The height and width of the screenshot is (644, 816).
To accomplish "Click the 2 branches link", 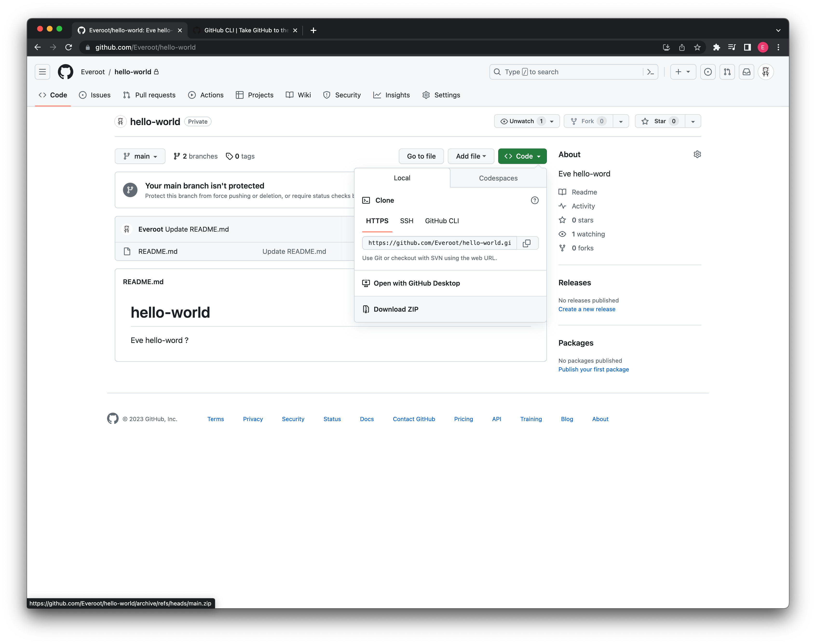I will tap(195, 156).
